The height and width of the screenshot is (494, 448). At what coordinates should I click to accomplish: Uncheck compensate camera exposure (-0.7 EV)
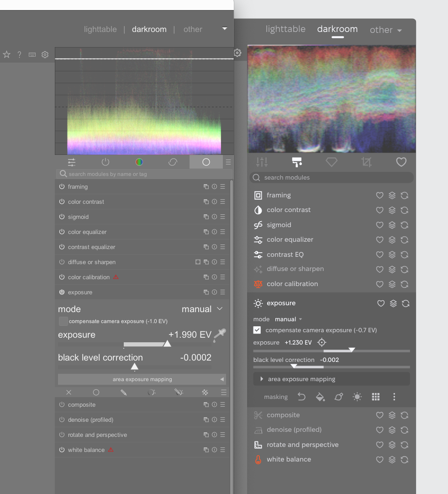click(x=257, y=330)
